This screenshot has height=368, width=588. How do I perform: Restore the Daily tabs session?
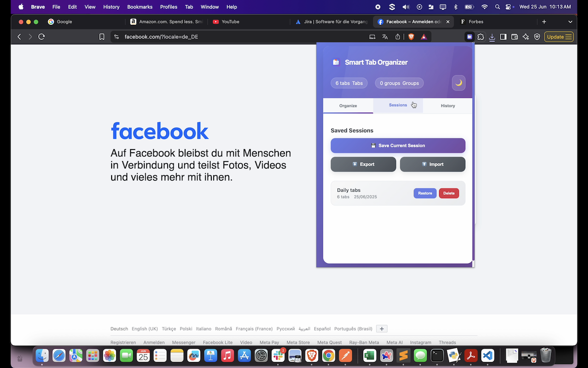425,193
